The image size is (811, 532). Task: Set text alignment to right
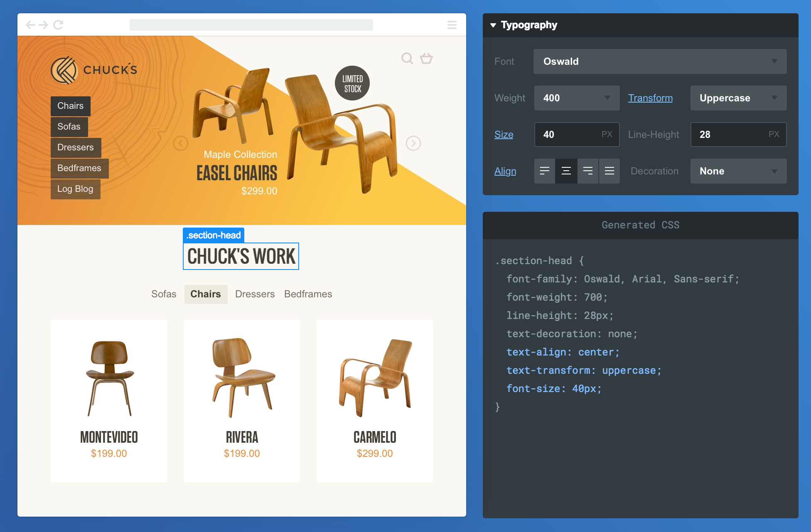[588, 171]
